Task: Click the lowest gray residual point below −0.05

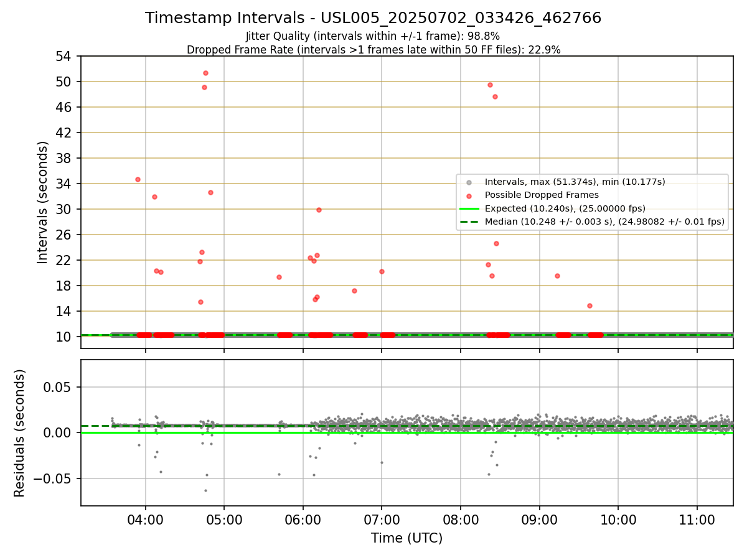Action: click(x=205, y=490)
